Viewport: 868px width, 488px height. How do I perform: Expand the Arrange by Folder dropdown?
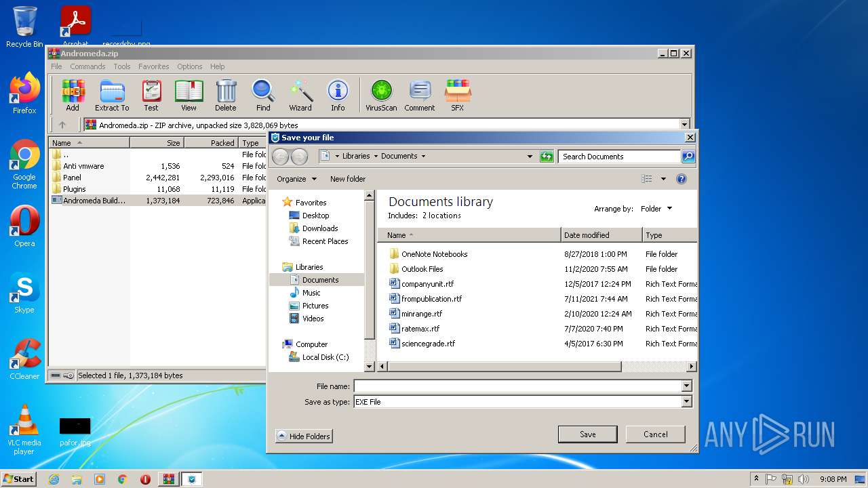tap(656, 209)
